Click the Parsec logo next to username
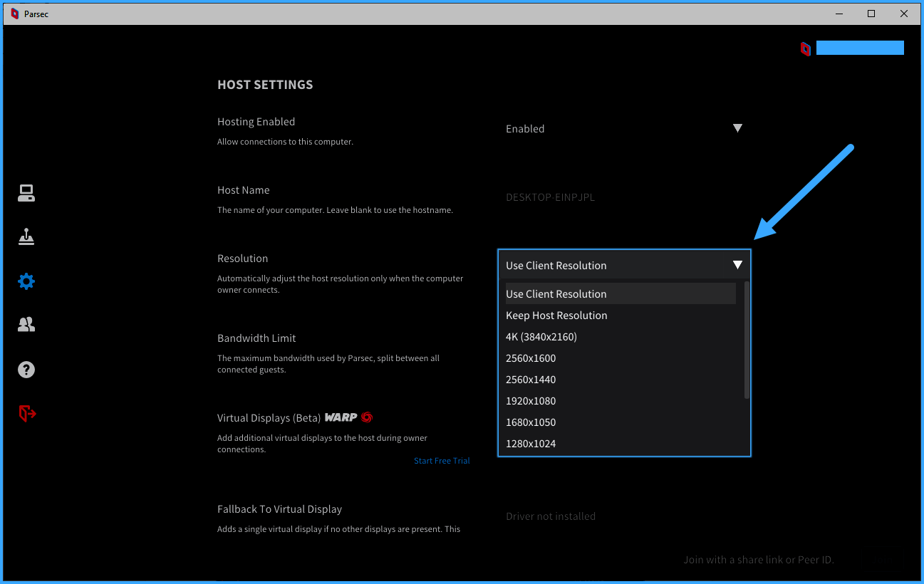 point(806,48)
